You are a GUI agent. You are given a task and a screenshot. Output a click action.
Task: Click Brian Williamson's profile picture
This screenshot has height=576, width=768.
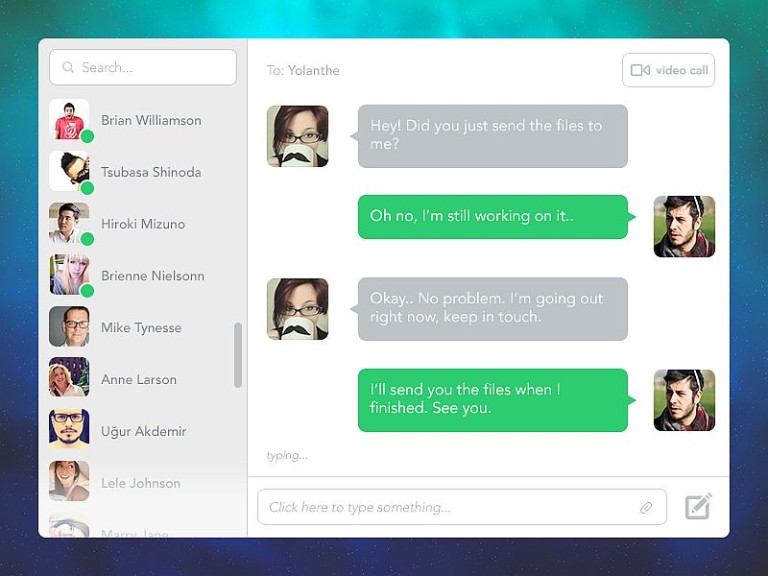pyautogui.click(x=69, y=120)
